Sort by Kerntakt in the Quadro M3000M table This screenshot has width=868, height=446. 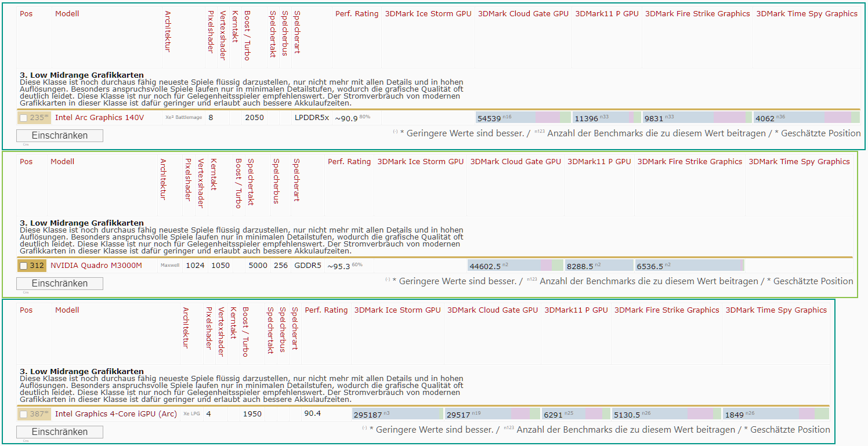[213, 175]
